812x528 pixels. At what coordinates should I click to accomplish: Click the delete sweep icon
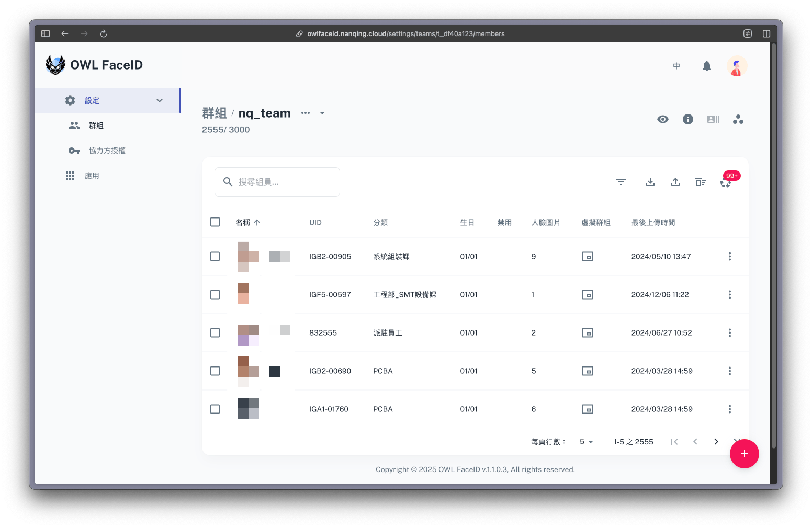700,182
